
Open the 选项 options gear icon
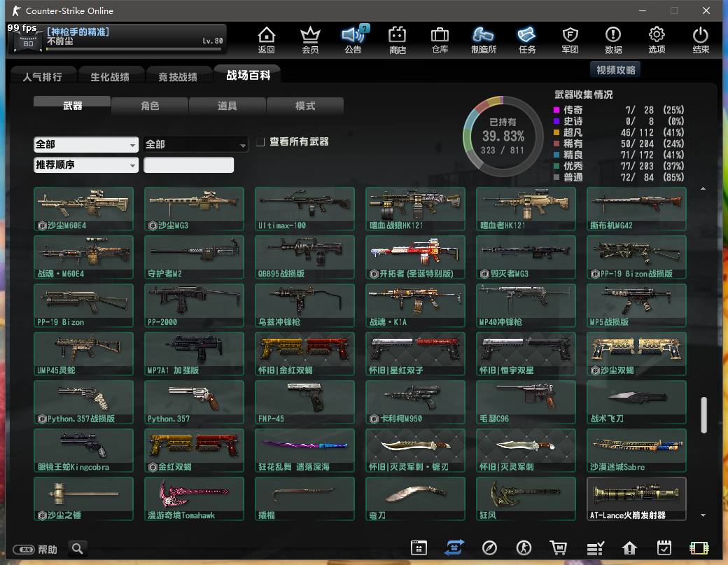click(x=657, y=40)
